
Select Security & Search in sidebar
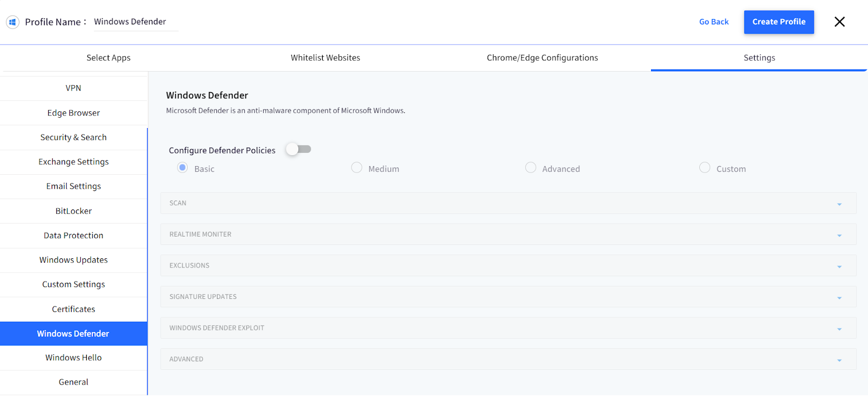(x=74, y=138)
